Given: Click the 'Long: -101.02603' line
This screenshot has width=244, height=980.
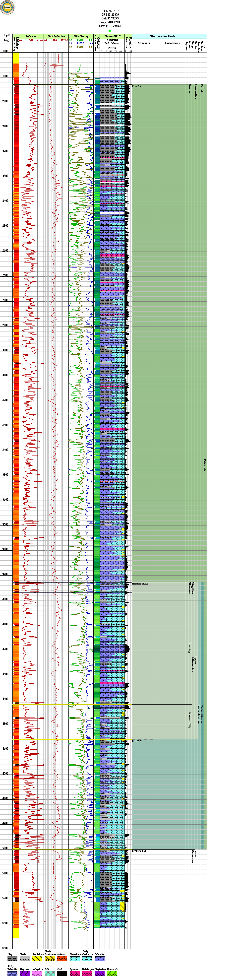Looking at the screenshot, I should tap(110, 22).
